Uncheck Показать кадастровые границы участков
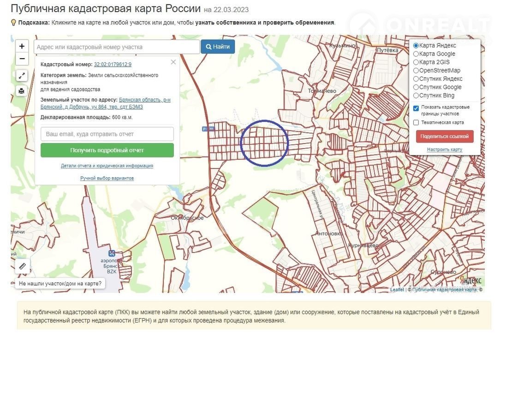 [416, 108]
